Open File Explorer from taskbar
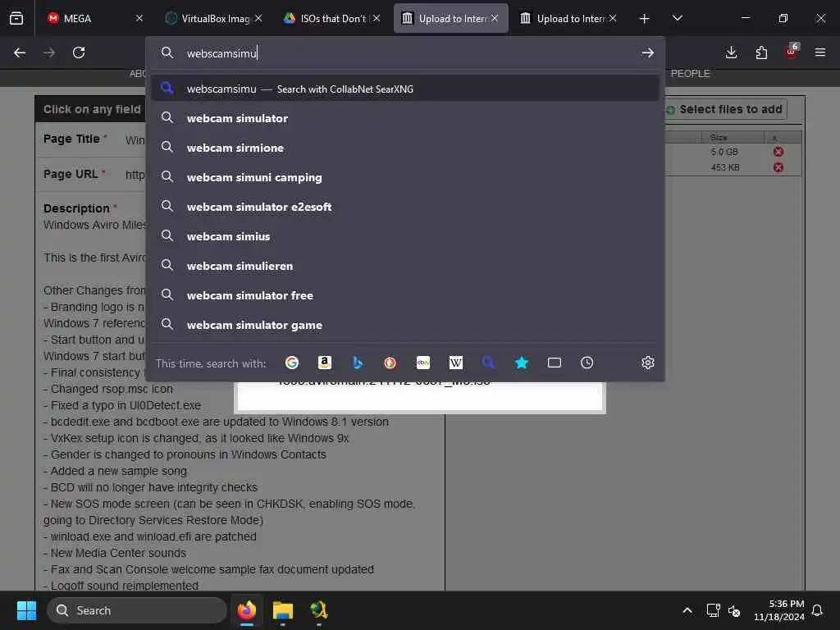The image size is (840, 630). (x=283, y=610)
